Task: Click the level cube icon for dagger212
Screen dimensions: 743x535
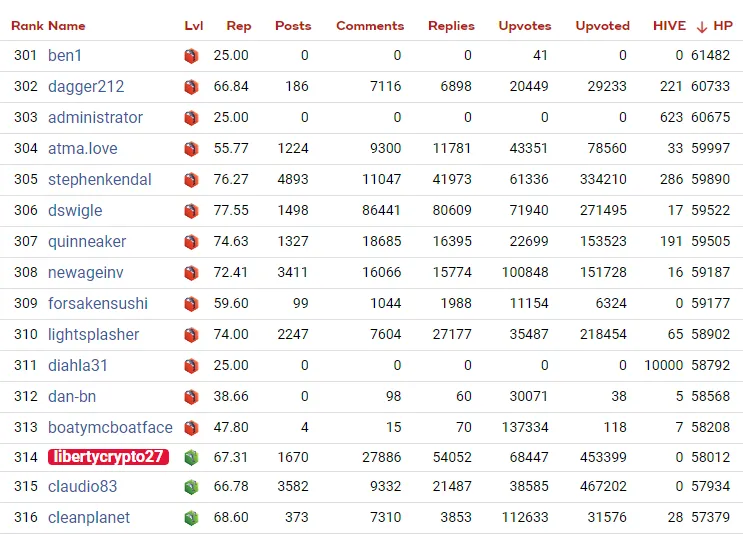Action: [x=191, y=87]
